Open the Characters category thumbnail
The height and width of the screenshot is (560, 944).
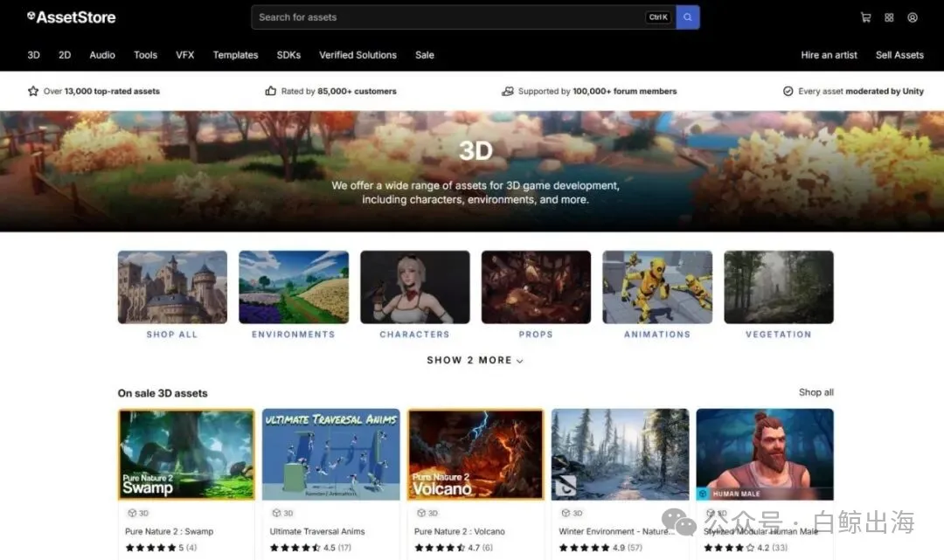pyautogui.click(x=415, y=287)
